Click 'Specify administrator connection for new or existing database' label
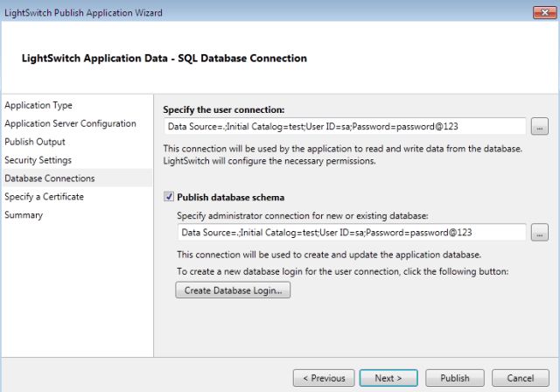 point(303,215)
